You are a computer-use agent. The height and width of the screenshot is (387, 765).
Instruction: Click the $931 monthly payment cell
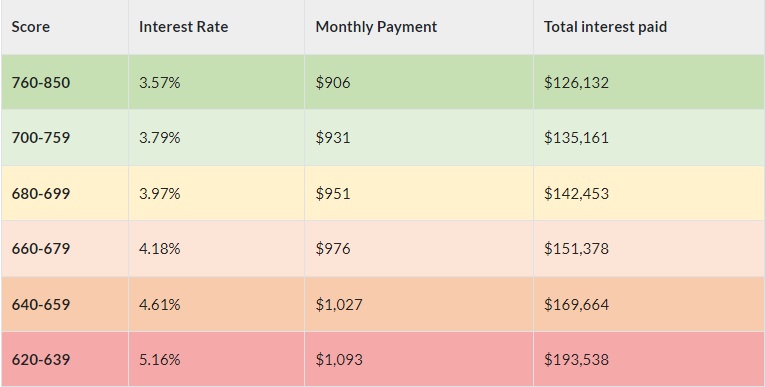coord(419,138)
